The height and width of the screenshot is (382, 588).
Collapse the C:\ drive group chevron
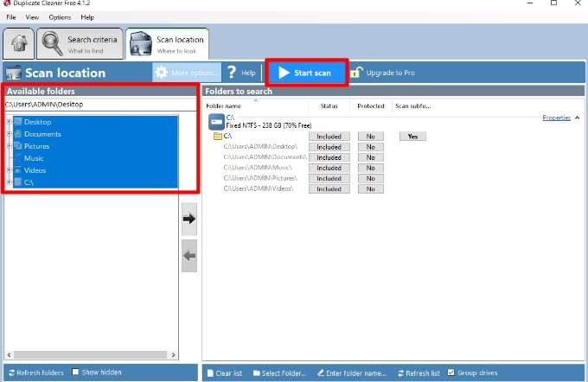(577, 118)
